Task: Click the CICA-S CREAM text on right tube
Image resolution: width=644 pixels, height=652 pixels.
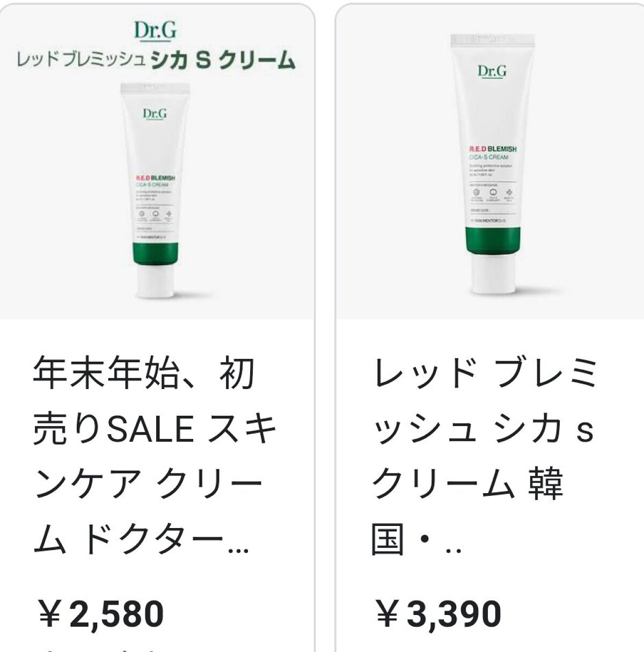Action: coord(488,157)
